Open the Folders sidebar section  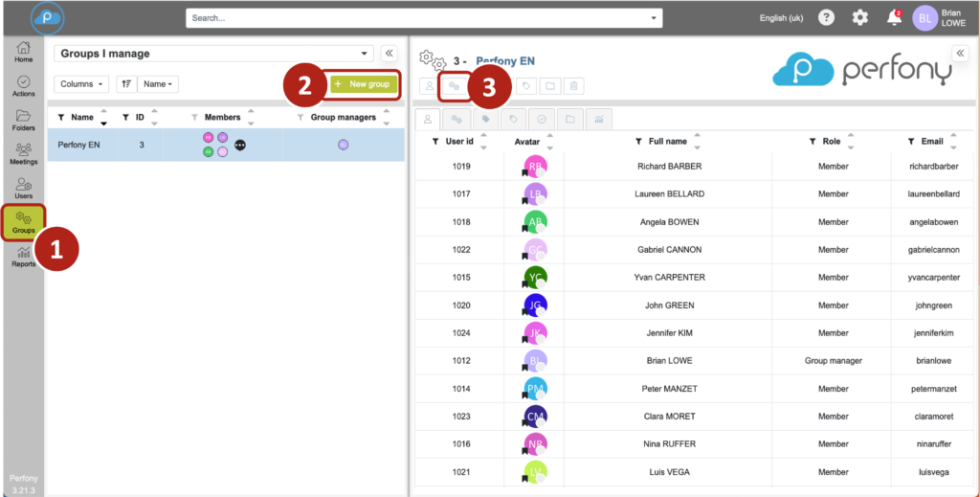pyautogui.click(x=24, y=120)
